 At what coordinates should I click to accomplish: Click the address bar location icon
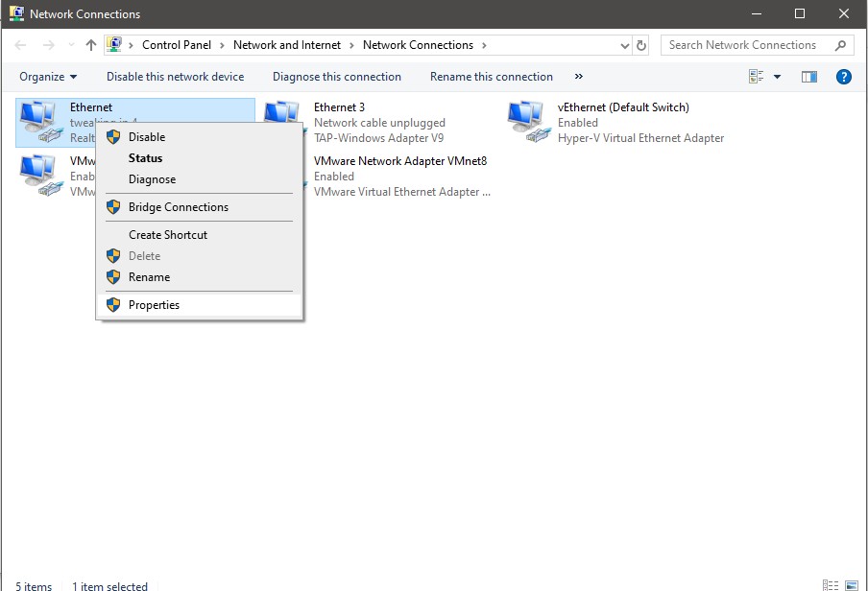(114, 45)
